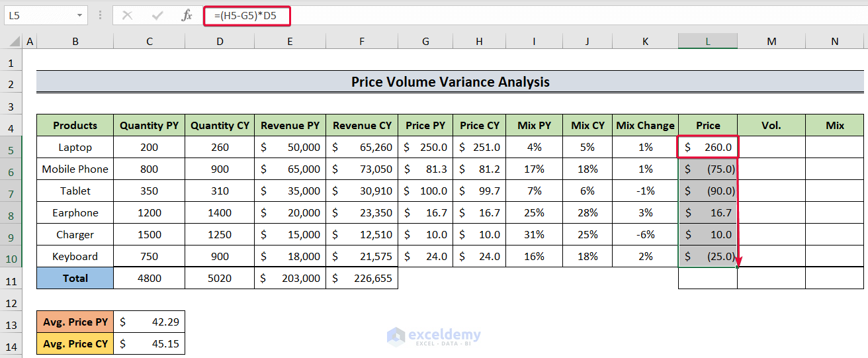
Task: Select the Laptop price cell showing $260.0
Action: 708,147
